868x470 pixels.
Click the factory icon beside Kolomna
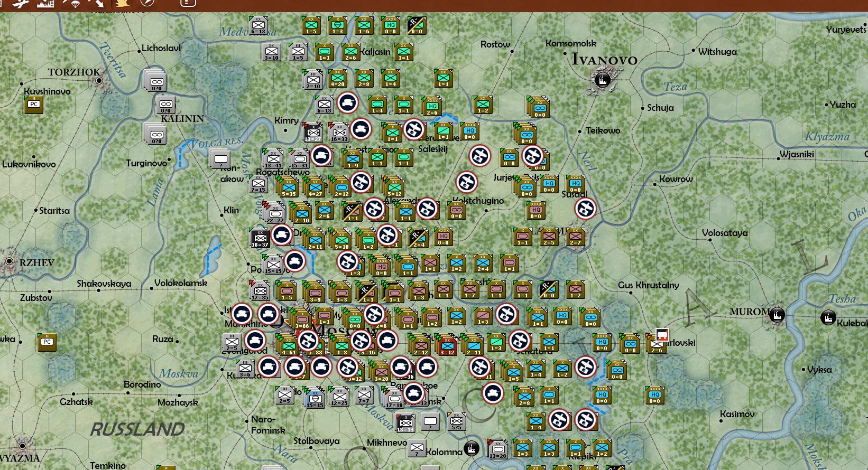471,448
